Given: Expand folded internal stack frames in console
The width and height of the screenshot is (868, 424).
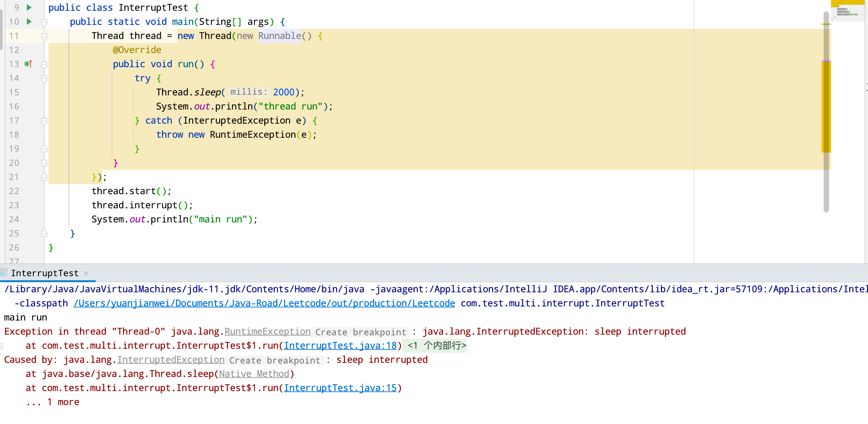Looking at the screenshot, I should click(x=2, y=346).
